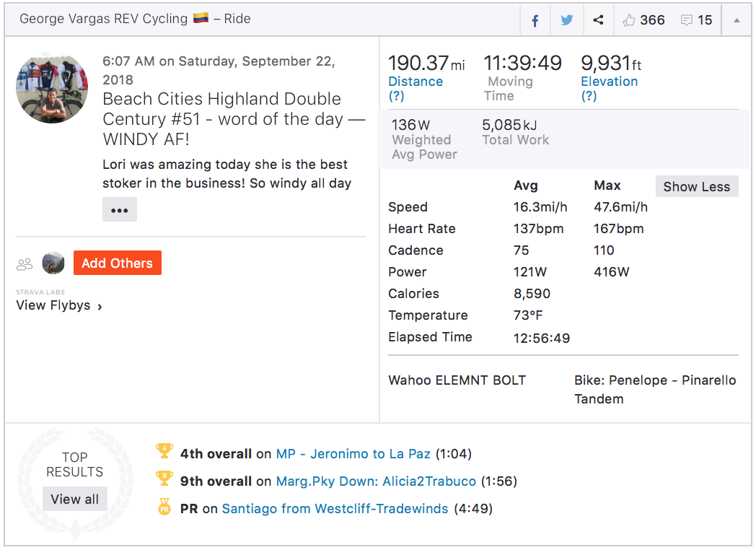
Task: Share the ride on Facebook
Action: point(535,20)
